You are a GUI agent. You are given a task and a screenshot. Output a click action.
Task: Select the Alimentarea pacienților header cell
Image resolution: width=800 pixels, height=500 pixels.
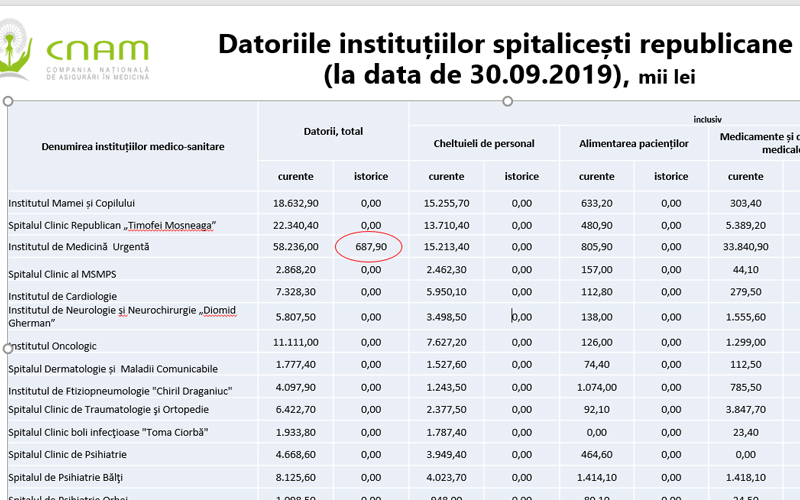(634, 143)
